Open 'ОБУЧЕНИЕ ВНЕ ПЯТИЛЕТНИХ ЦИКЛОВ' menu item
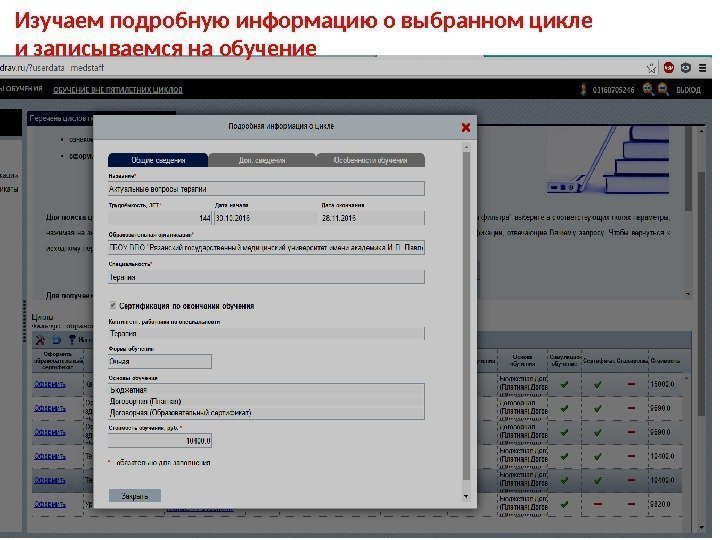This screenshot has width=720, height=540. pos(118,90)
